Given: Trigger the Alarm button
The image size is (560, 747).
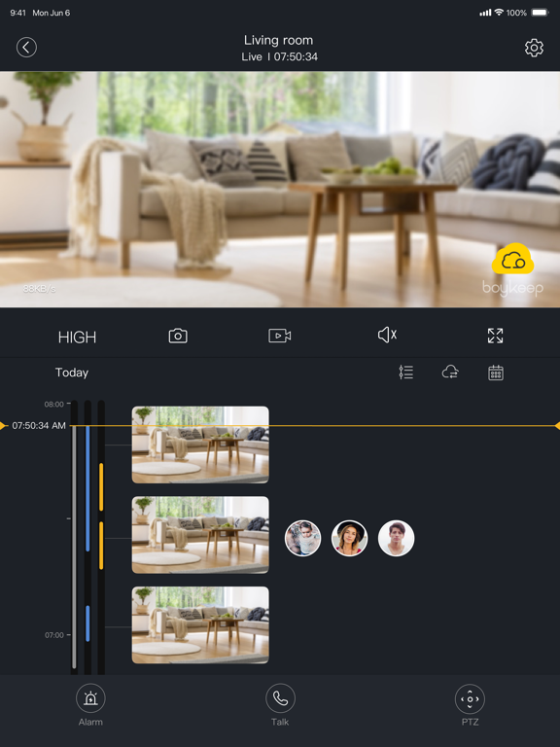Looking at the screenshot, I should [x=90, y=705].
